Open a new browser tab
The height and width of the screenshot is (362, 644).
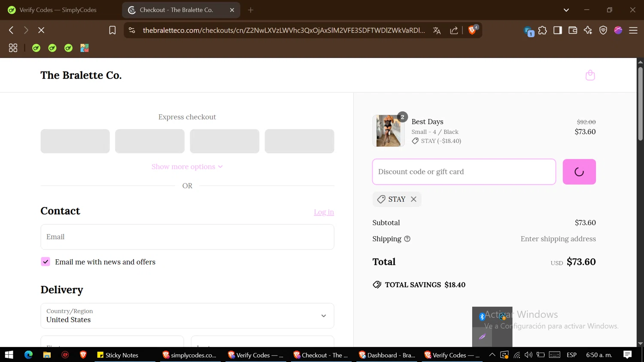click(251, 10)
